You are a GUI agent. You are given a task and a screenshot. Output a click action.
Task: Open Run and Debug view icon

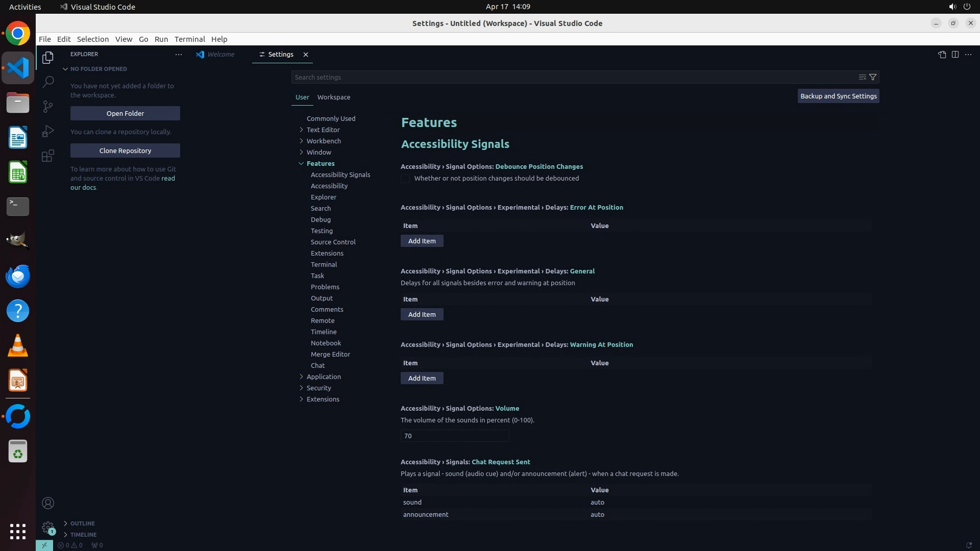point(48,131)
